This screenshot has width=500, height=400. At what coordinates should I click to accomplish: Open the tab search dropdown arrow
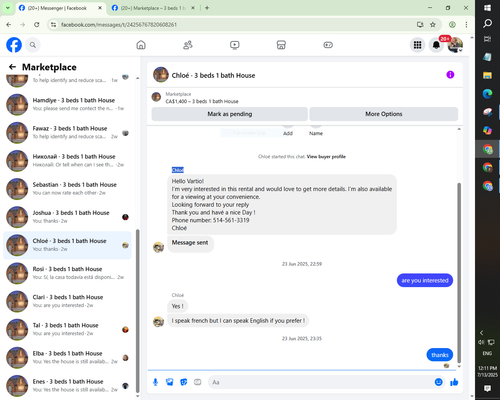coord(8,8)
